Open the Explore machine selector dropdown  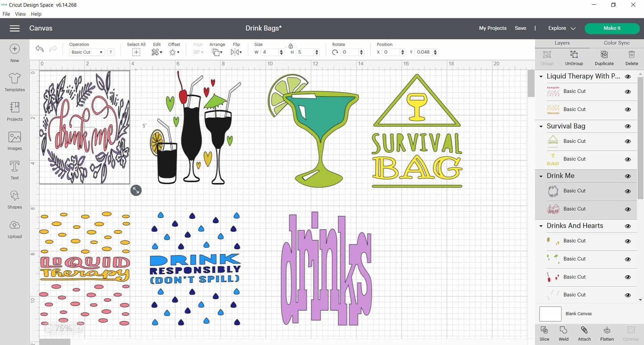561,28
